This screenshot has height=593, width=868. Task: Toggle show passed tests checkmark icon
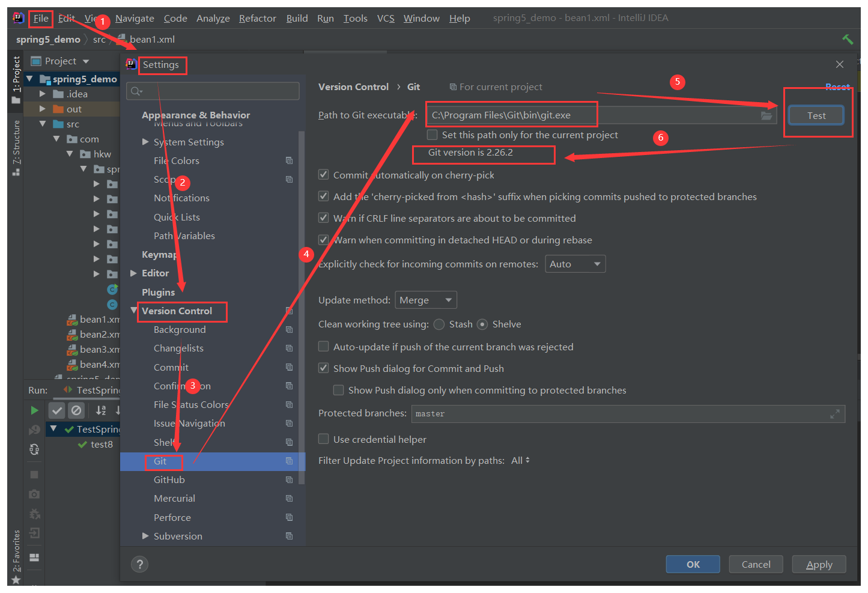pyautogui.click(x=57, y=410)
